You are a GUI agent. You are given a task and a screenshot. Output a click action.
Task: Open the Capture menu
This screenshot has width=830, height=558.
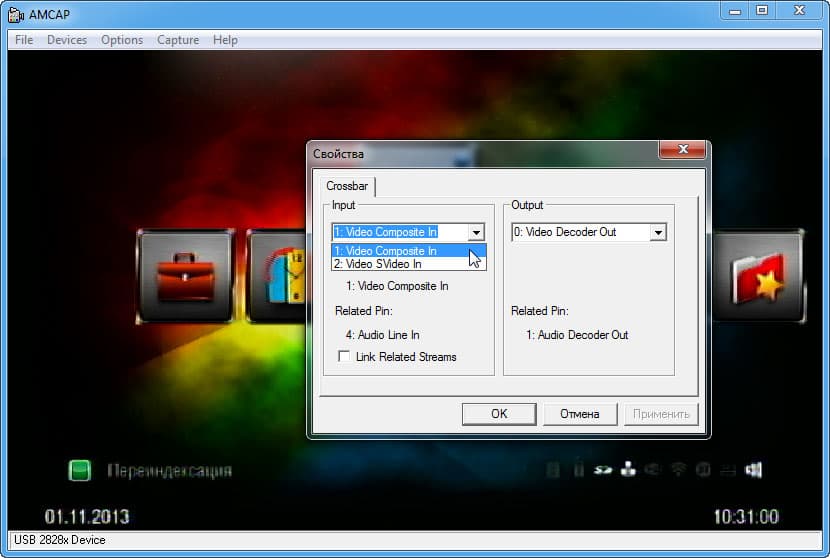pos(178,40)
